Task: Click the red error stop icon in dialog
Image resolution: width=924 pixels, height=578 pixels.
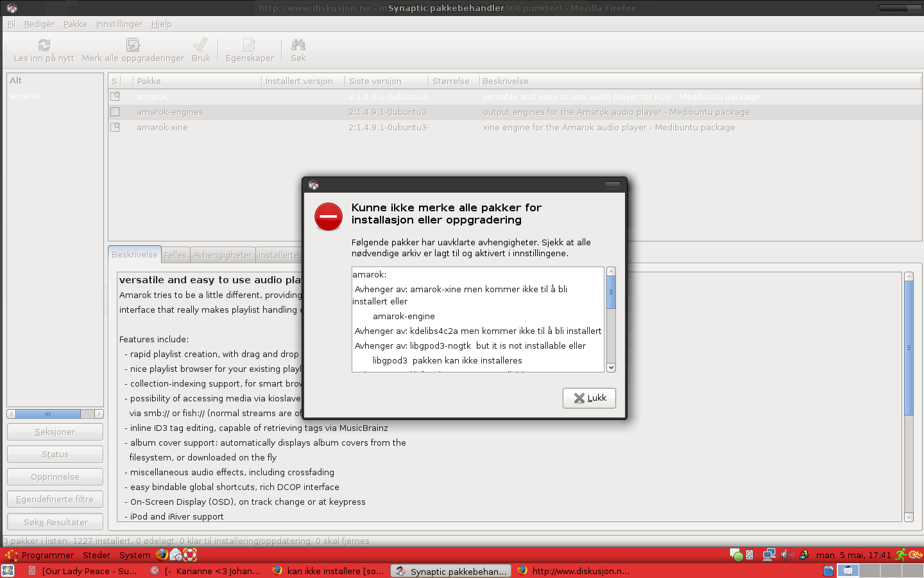Action: 329,216
